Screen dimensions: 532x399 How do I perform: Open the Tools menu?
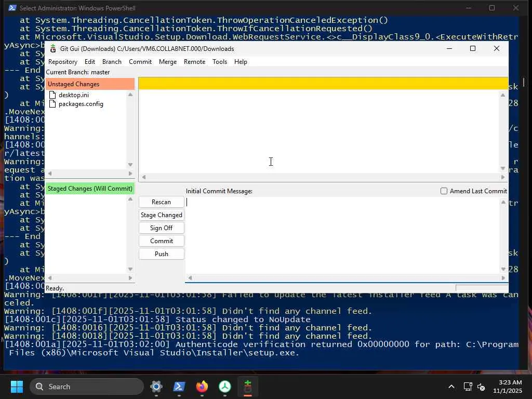pos(220,62)
